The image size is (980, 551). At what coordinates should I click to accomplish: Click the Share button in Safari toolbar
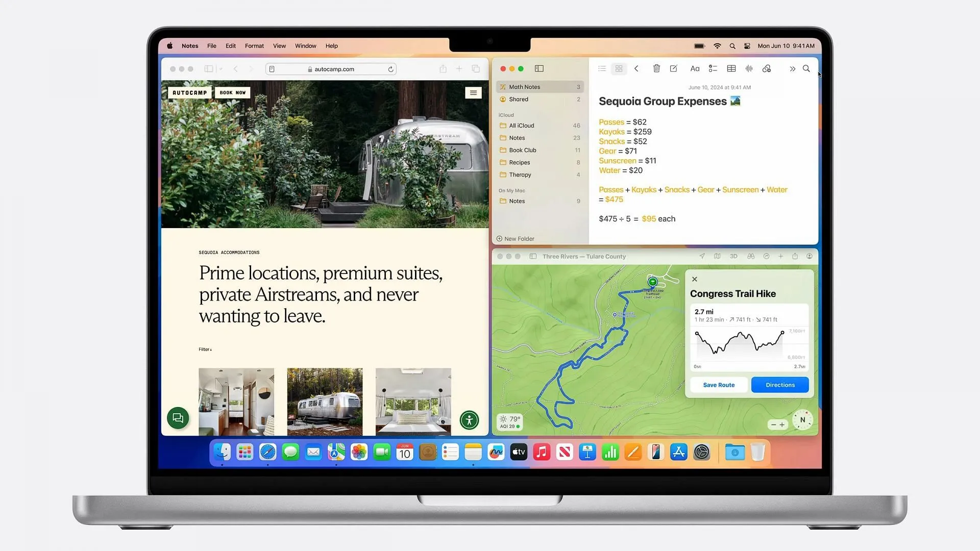tap(442, 69)
